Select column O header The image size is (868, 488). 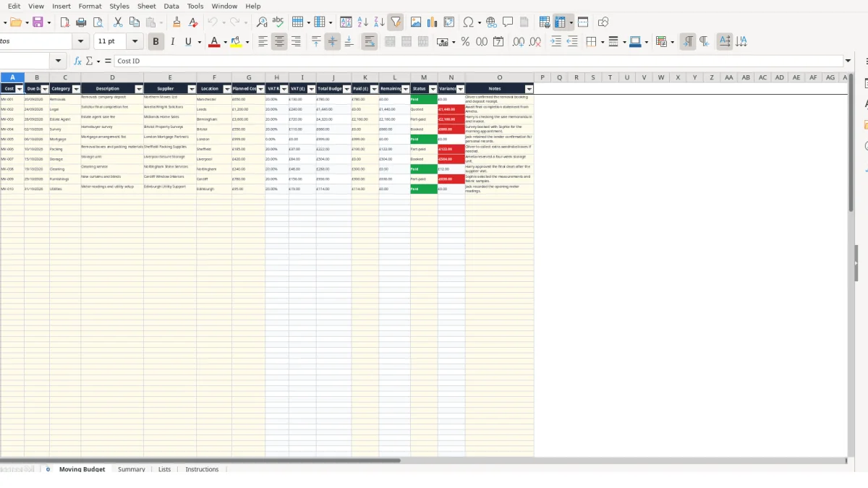pyautogui.click(x=499, y=77)
